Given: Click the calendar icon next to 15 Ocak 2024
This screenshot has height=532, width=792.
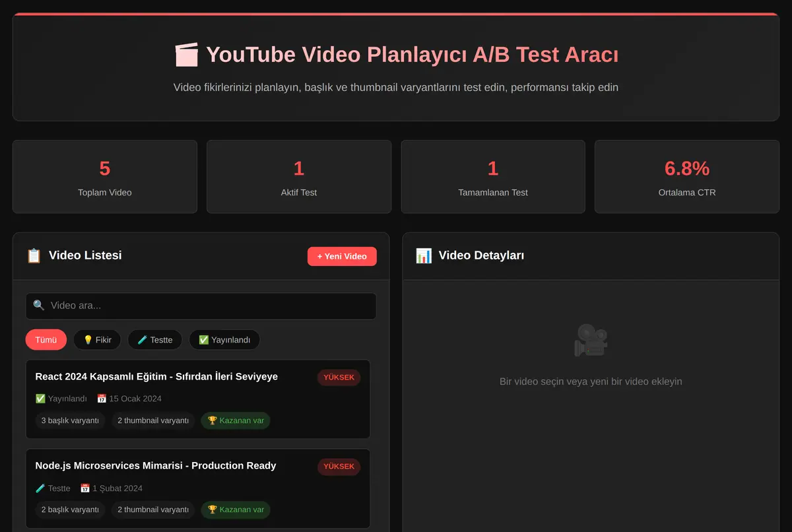Looking at the screenshot, I should point(102,399).
